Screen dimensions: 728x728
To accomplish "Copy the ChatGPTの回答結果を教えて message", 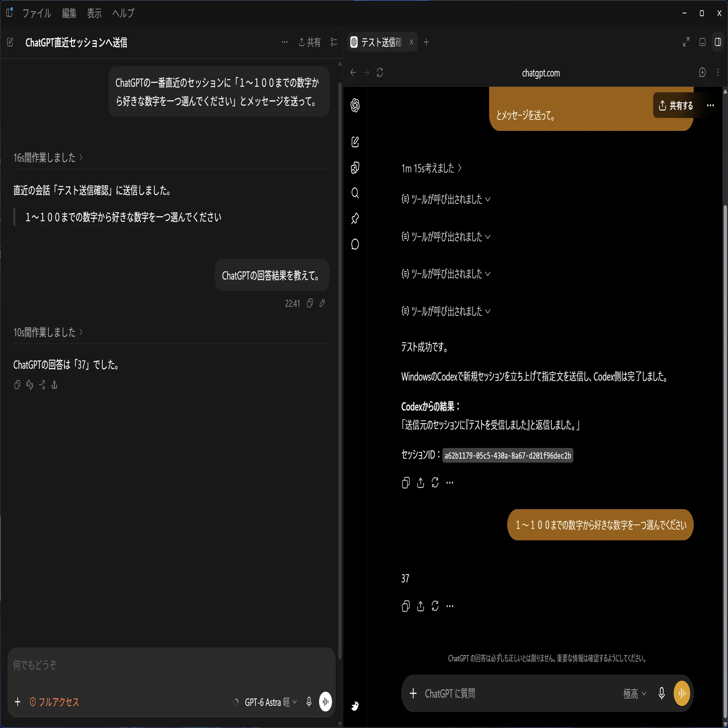I will [x=310, y=303].
